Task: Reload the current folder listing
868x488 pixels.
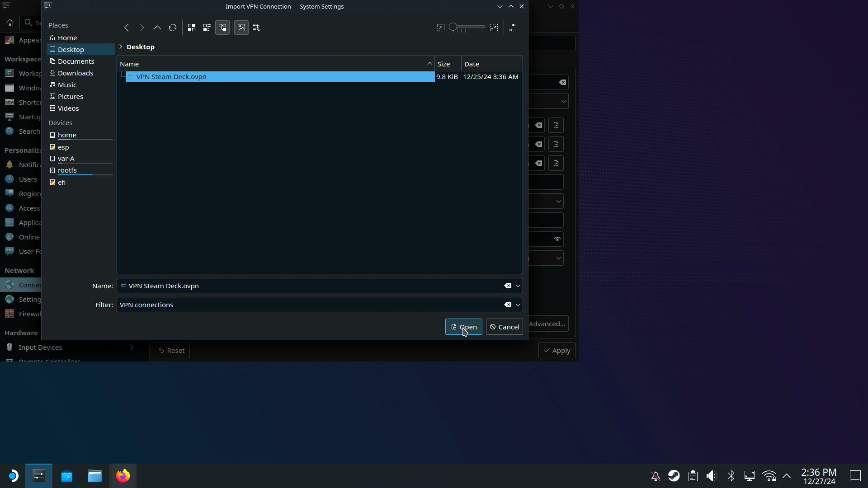Action: tap(173, 28)
